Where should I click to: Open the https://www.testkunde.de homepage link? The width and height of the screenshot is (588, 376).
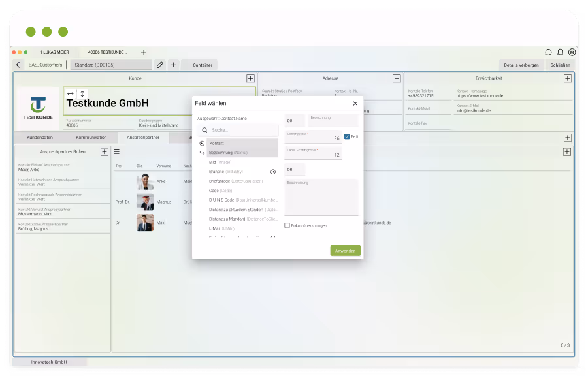(480, 96)
